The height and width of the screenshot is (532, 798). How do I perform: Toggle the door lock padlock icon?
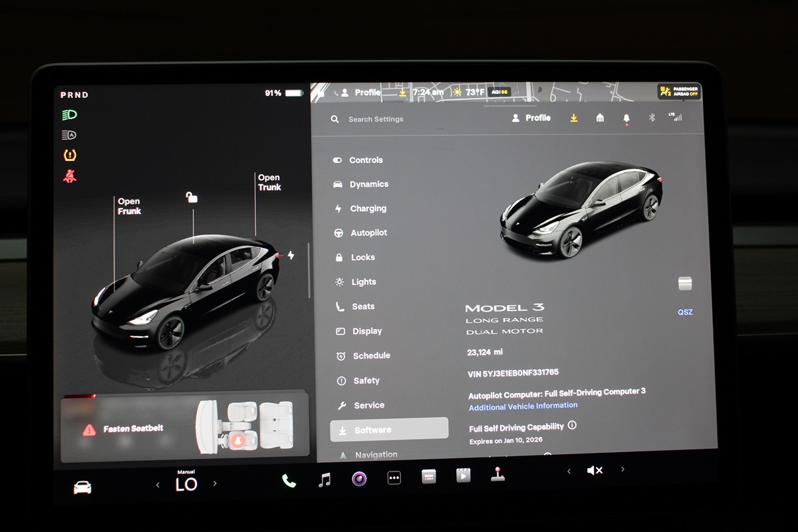[x=192, y=197]
